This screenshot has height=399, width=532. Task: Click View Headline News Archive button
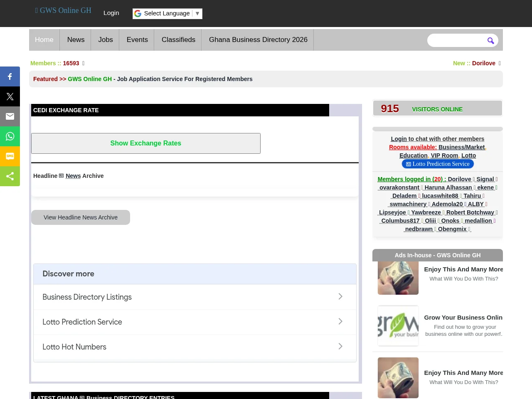[81, 217]
